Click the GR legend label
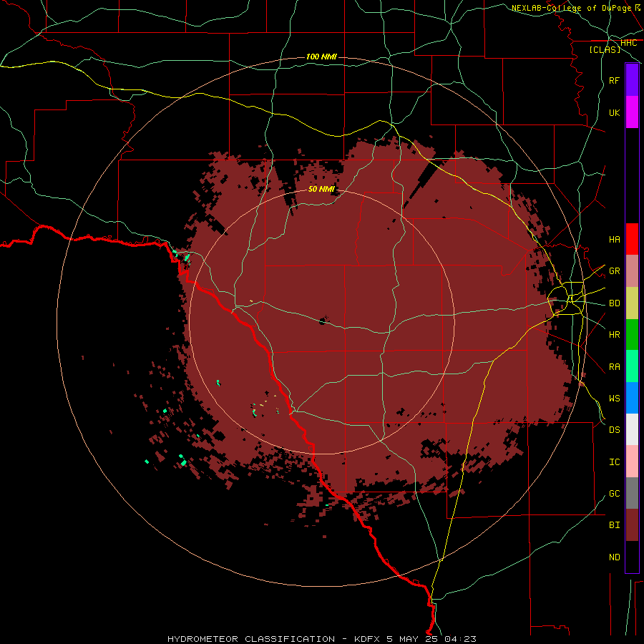 (615, 271)
